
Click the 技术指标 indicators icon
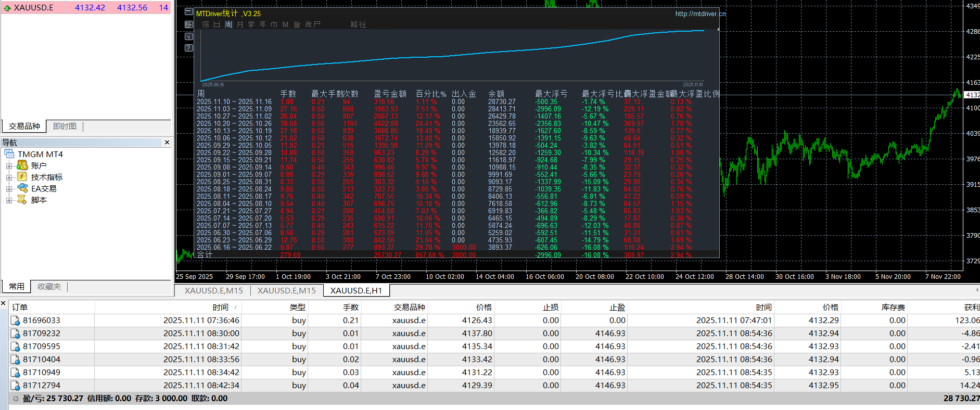pos(22,177)
